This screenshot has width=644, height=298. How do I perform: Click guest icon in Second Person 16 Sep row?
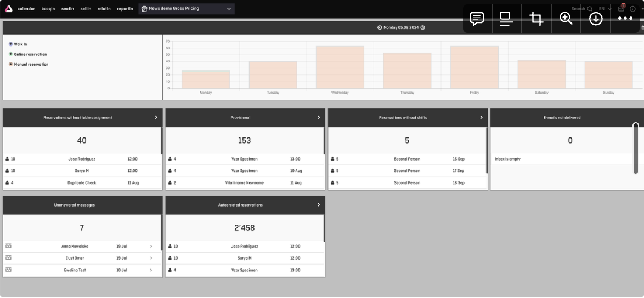pos(332,159)
